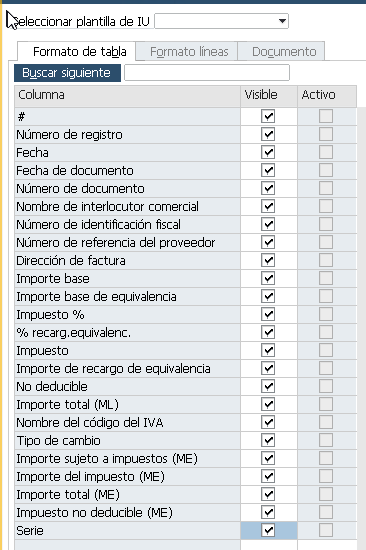
Task: Click the search field beside Buscar siguiente
Action: point(207,73)
